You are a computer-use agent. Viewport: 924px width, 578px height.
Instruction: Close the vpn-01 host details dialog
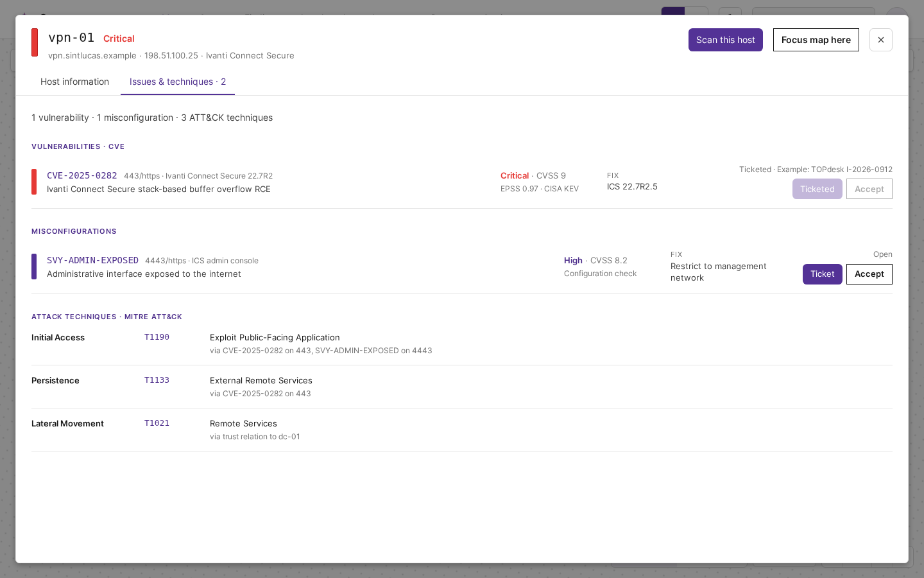click(x=881, y=40)
